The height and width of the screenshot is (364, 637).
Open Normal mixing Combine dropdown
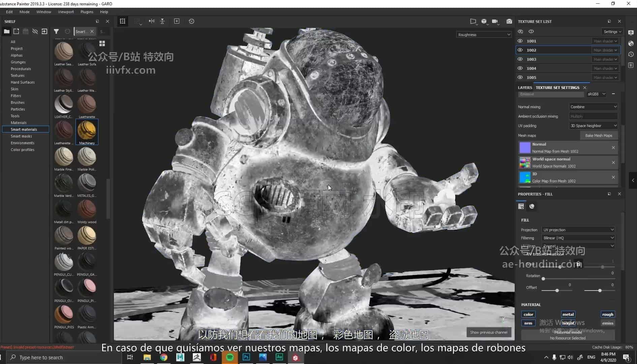tap(593, 107)
